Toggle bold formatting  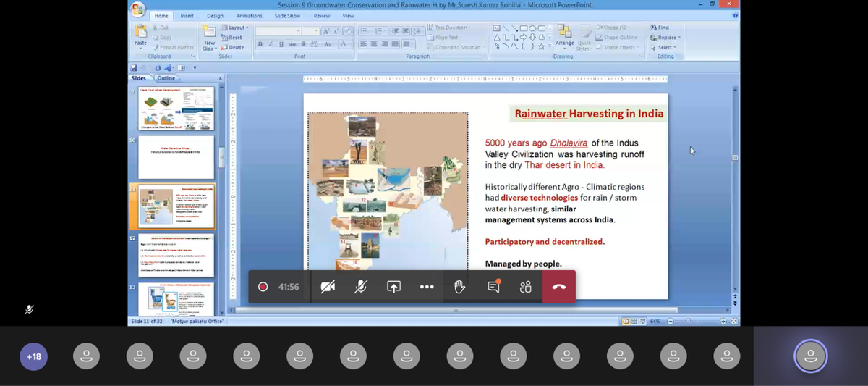260,44
